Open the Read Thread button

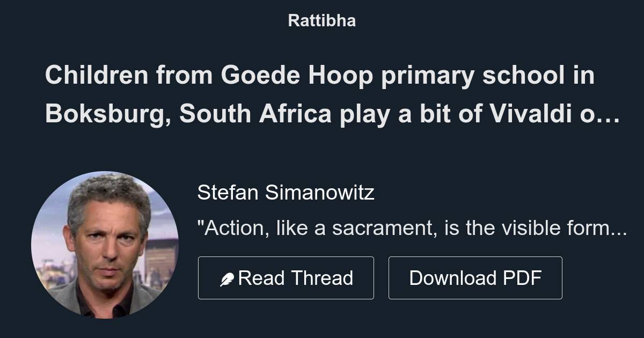tap(286, 277)
